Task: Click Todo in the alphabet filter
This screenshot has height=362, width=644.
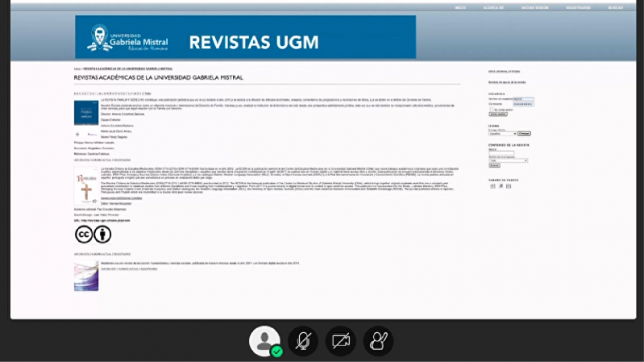Action: point(147,94)
